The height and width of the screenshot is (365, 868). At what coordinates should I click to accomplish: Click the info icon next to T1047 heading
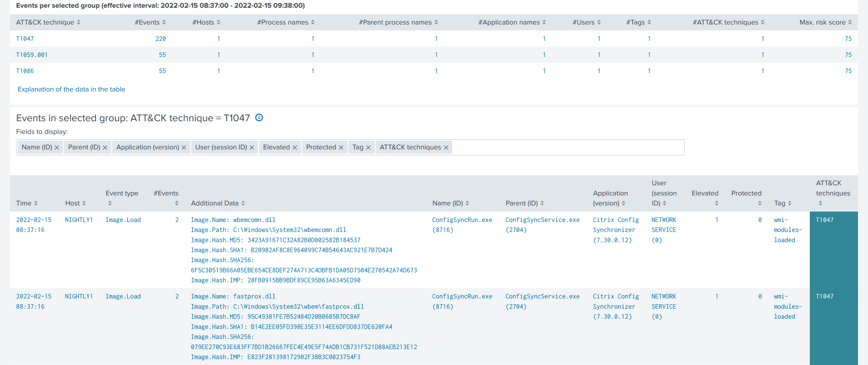point(259,118)
